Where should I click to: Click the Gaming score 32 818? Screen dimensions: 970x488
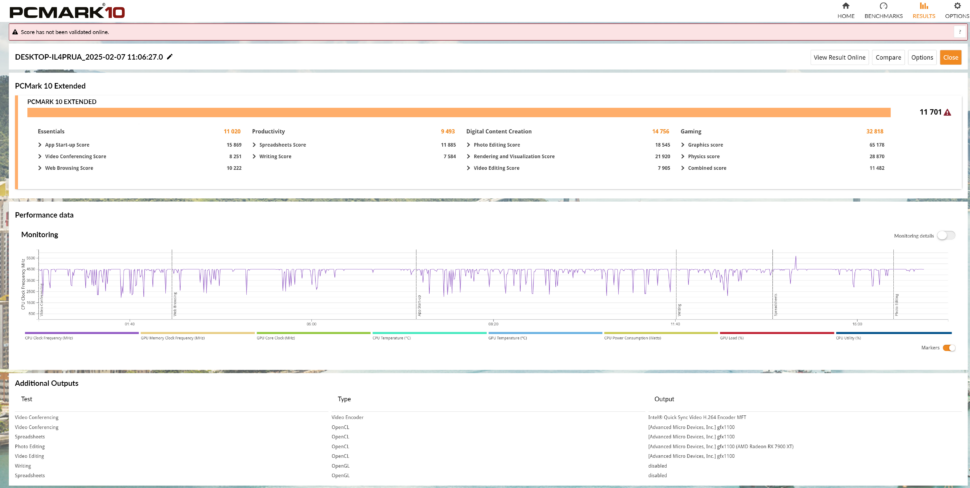point(875,132)
